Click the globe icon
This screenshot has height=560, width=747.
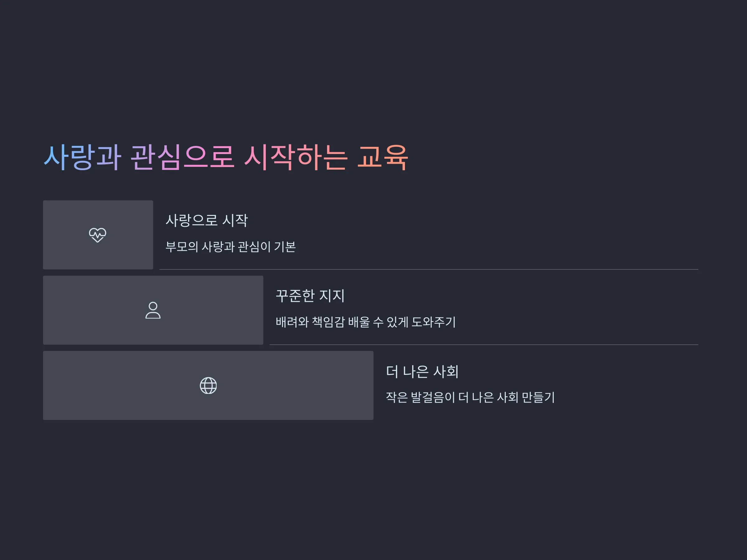(x=208, y=385)
